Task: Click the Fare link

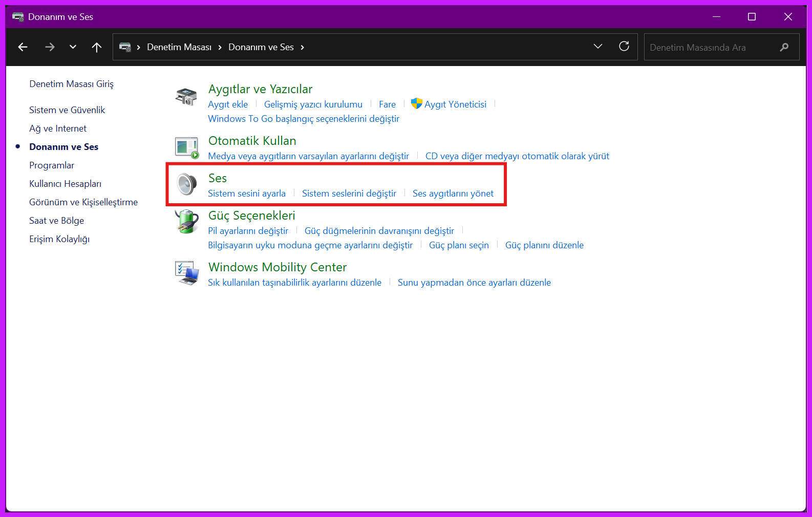Action: point(387,104)
